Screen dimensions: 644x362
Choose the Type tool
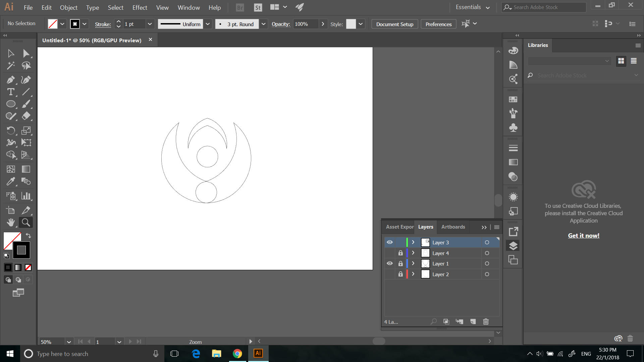[x=10, y=92]
